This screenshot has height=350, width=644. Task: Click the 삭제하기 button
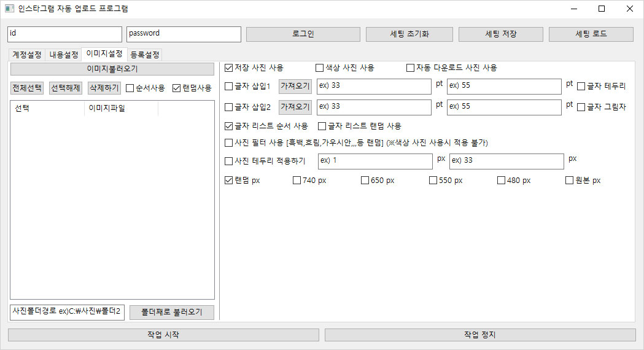(104, 88)
